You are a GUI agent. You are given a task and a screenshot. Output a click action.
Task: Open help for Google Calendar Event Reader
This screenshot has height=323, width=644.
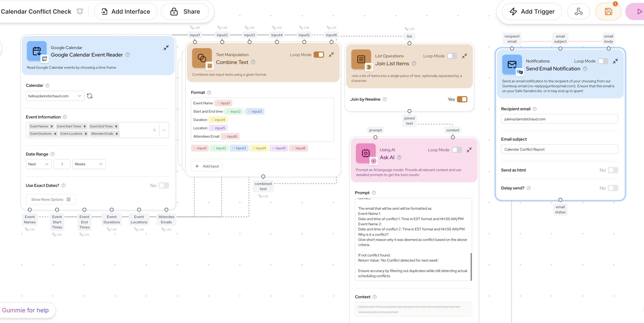(x=127, y=55)
